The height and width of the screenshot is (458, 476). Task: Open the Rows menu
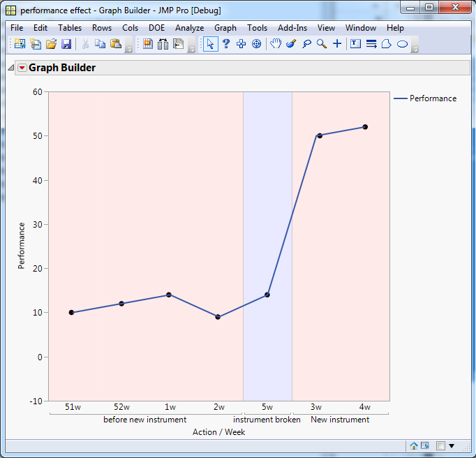(102, 28)
